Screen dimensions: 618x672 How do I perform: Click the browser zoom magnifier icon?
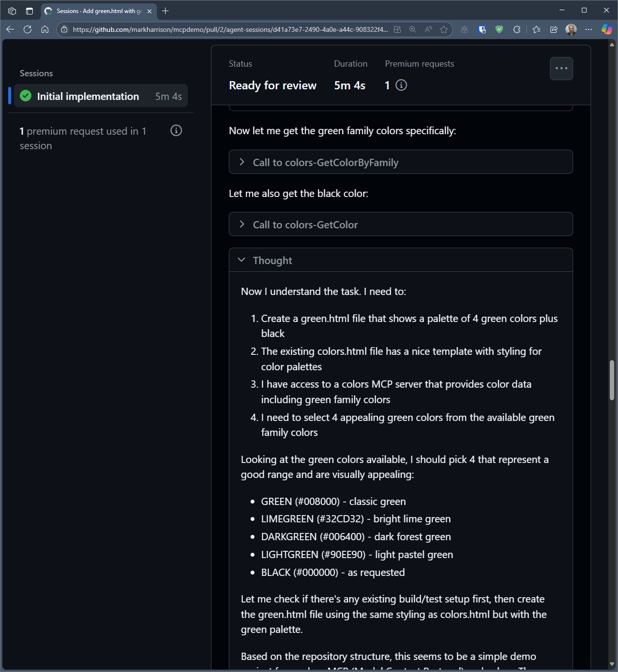[413, 29]
